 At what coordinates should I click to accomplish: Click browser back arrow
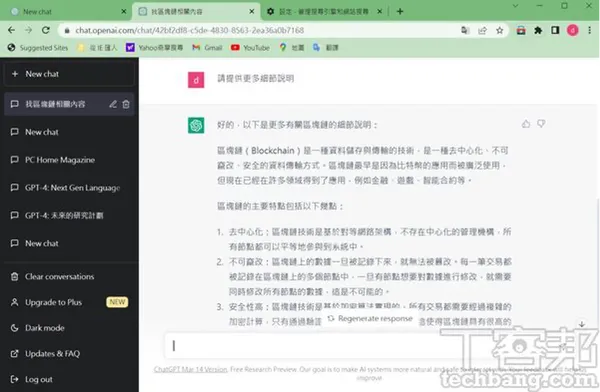[x=11, y=30]
